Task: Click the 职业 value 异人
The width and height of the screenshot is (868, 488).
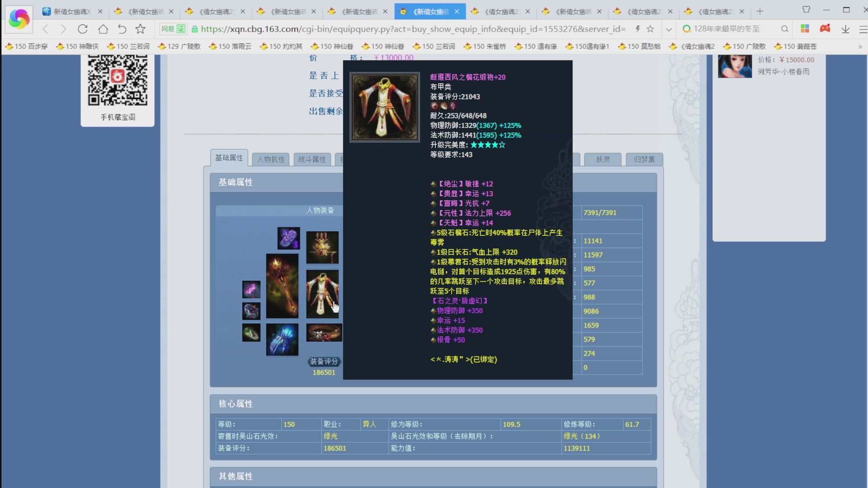Action: click(x=369, y=424)
